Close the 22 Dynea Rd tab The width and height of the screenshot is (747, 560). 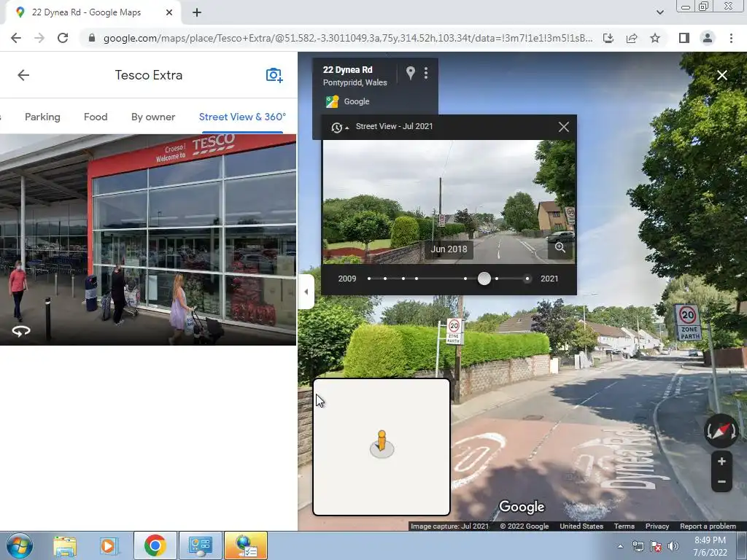coord(169,13)
